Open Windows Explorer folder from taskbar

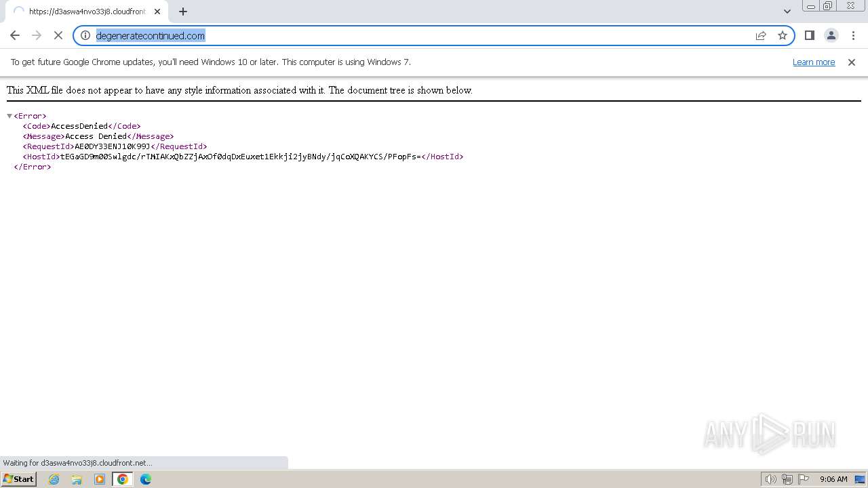(77, 479)
